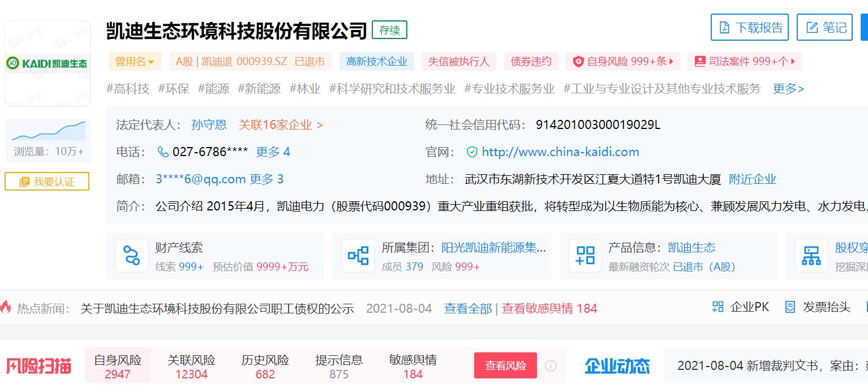
Task: Click the KAIDI company logo thumbnail
Action: pos(48,63)
